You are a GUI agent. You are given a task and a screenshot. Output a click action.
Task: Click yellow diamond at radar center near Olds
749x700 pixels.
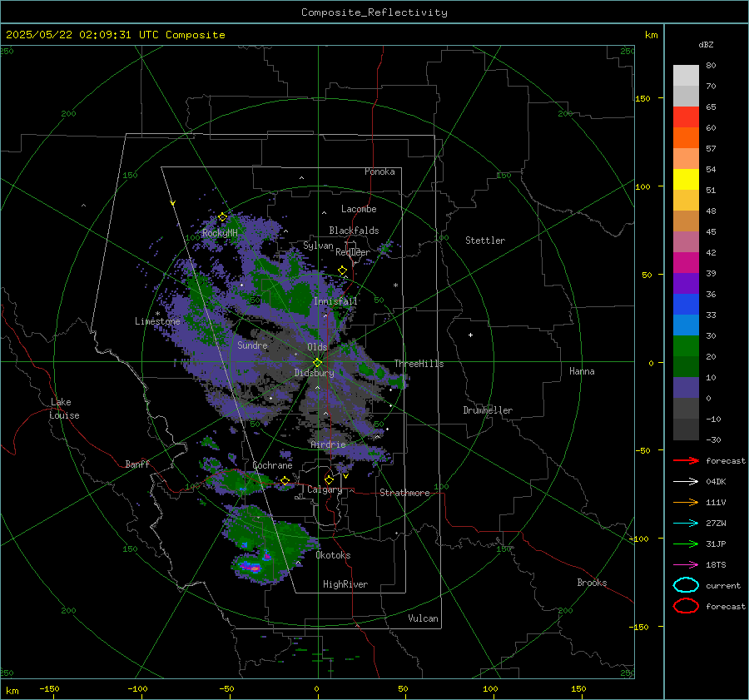(x=318, y=362)
